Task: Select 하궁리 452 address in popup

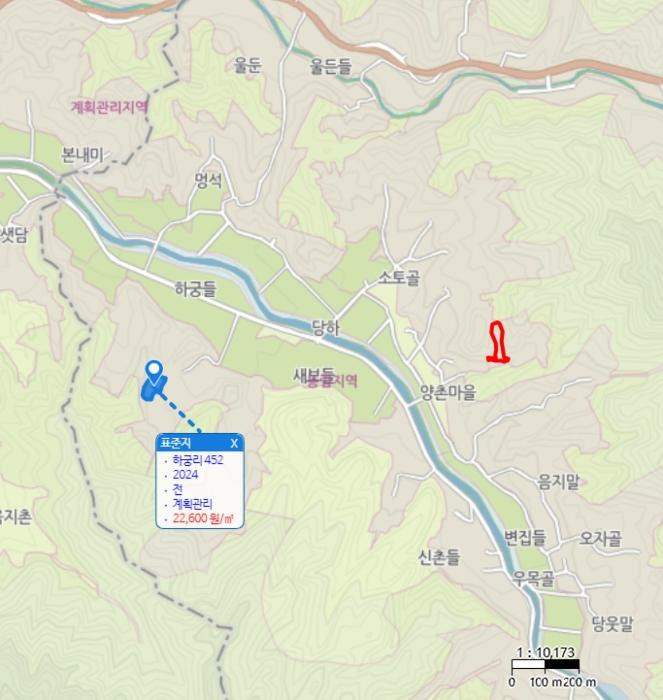Action: tap(198, 460)
